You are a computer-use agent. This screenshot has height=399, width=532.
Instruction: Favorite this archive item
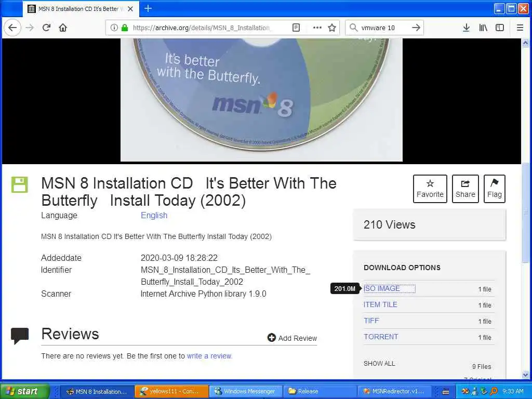coord(430,189)
